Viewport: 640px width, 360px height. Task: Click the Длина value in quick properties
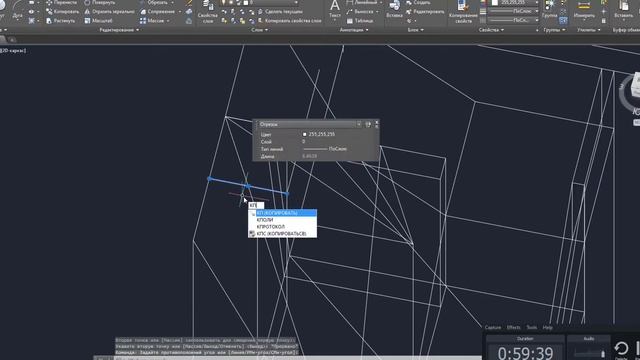(310, 156)
